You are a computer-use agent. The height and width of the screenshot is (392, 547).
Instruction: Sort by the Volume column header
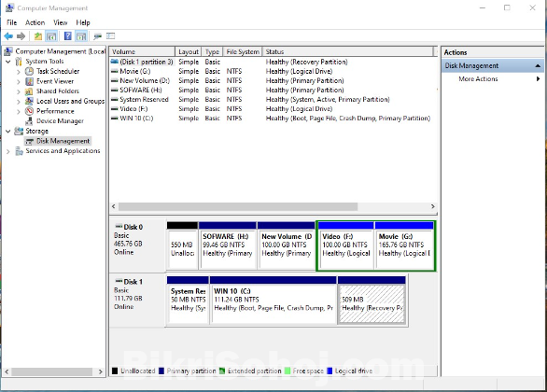point(142,51)
